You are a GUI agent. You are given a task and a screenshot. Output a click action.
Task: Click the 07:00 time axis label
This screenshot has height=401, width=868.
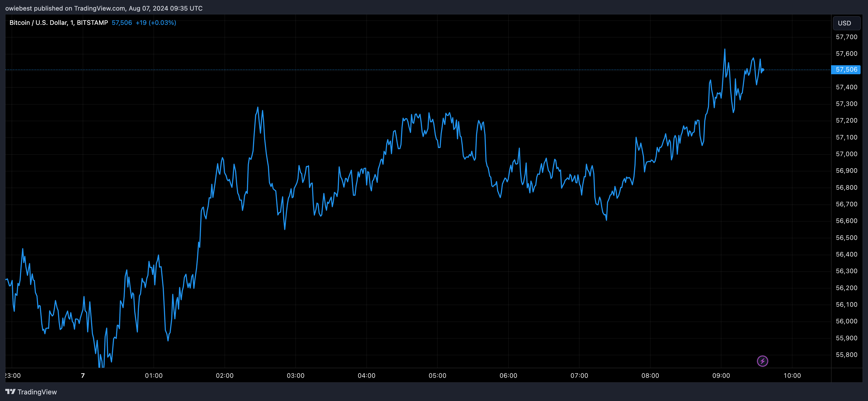[579, 376]
